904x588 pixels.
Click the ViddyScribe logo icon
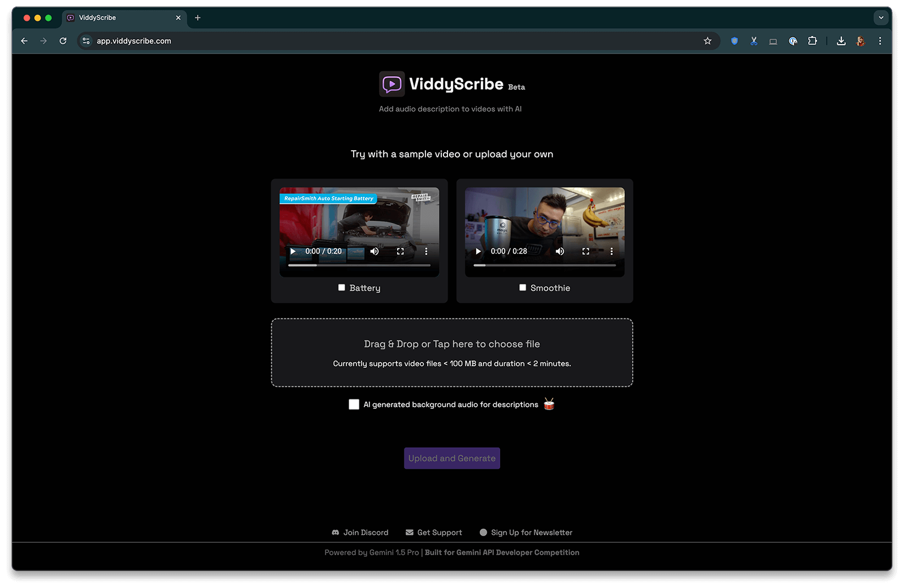[x=392, y=84]
